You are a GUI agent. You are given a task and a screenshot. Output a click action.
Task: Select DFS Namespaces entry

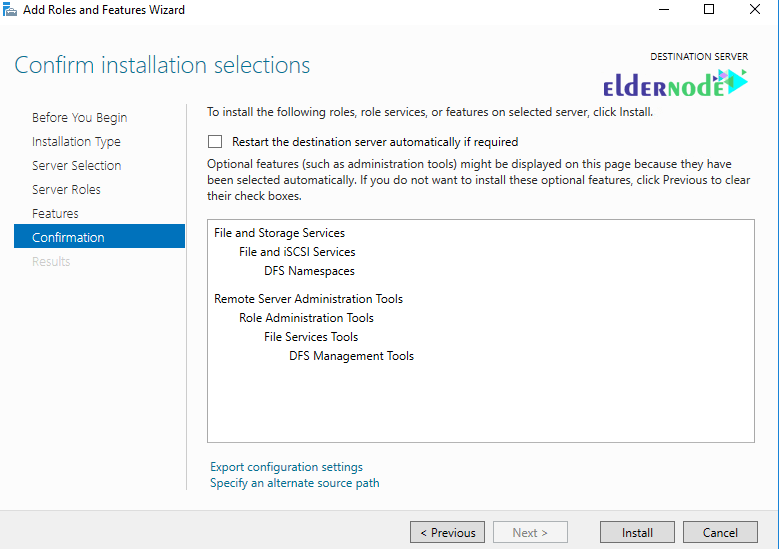pos(309,271)
